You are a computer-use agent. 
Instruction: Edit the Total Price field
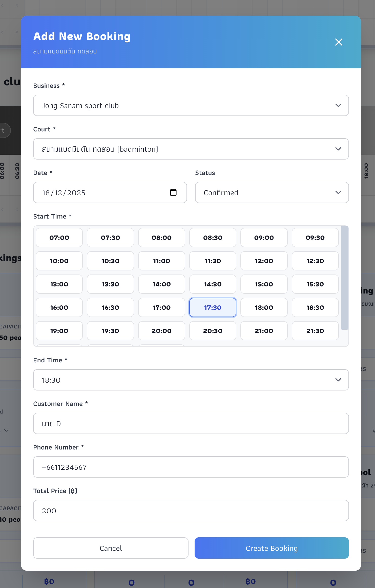[x=191, y=511]
